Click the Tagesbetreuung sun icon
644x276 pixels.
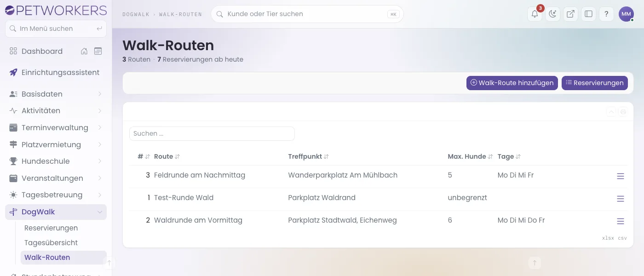(x=13, y=195)
